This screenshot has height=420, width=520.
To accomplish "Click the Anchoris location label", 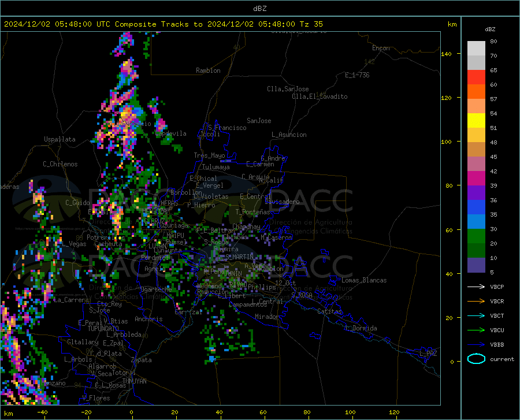I will click(x=148, y=319).
